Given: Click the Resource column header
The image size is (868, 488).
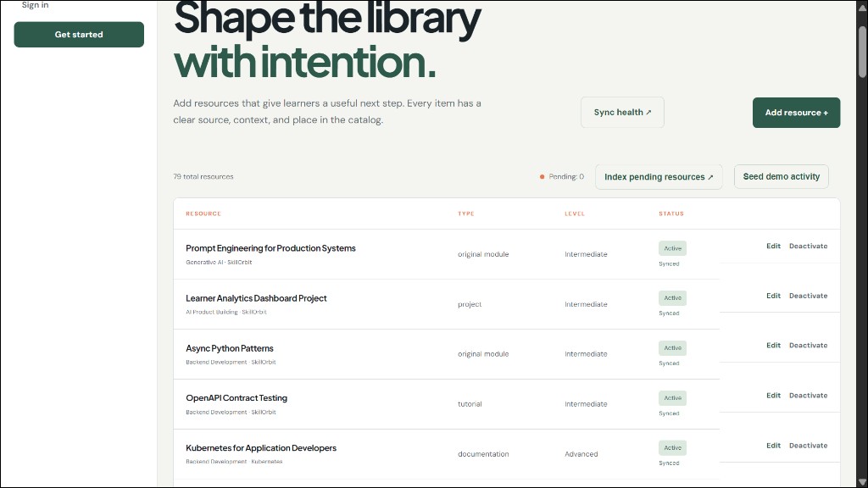Looking at the screenshot, I should [203, 213].
